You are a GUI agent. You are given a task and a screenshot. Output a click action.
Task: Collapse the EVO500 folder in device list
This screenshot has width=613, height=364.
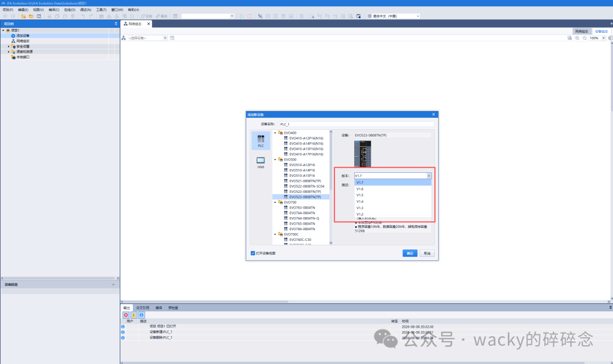(x=275, y=159)
